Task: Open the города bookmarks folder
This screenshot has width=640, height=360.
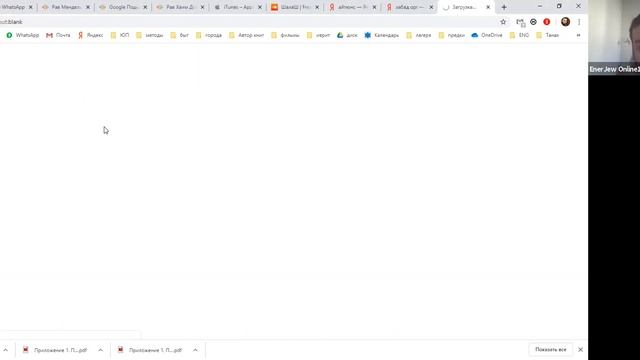Action: click(209, 36)
